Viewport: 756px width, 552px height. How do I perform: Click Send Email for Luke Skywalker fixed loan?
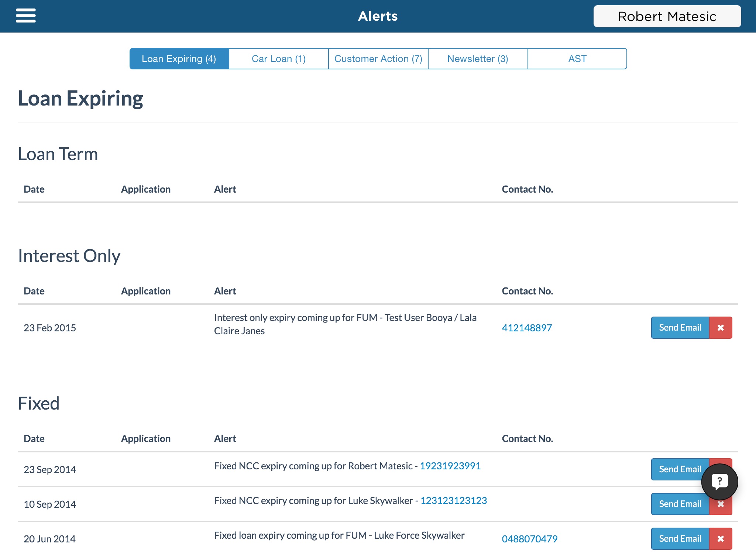680,503
